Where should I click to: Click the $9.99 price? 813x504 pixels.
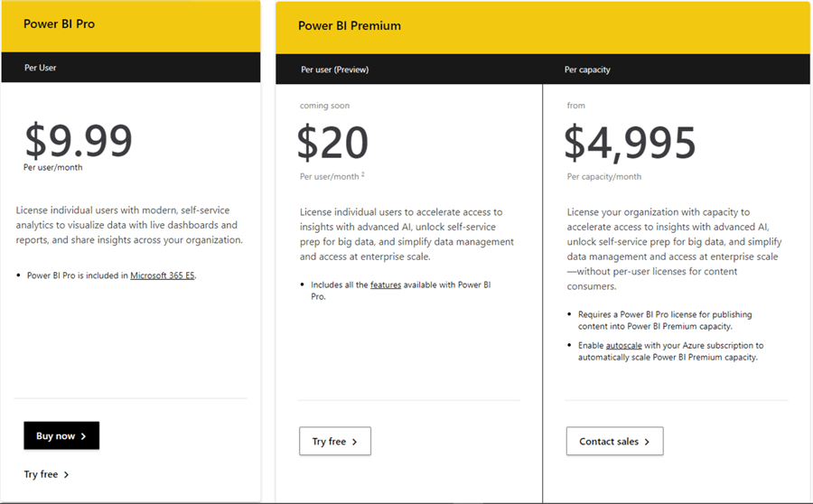[79, 140]
